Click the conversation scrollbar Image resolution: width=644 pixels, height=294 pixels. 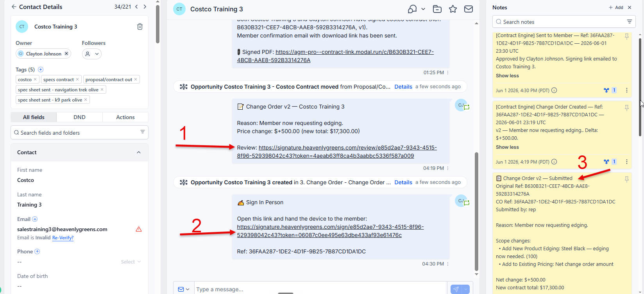point(476,211)
